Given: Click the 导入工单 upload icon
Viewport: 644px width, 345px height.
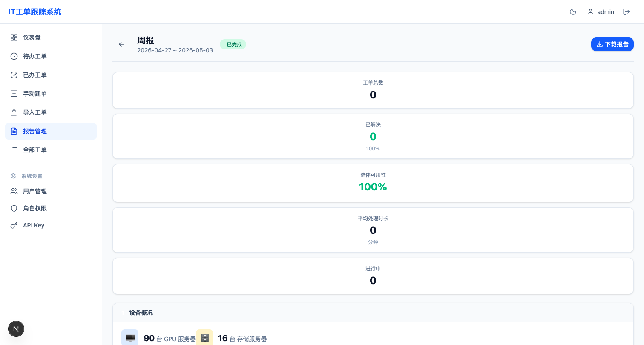Looking at the screenshot, I should point(14,112).
